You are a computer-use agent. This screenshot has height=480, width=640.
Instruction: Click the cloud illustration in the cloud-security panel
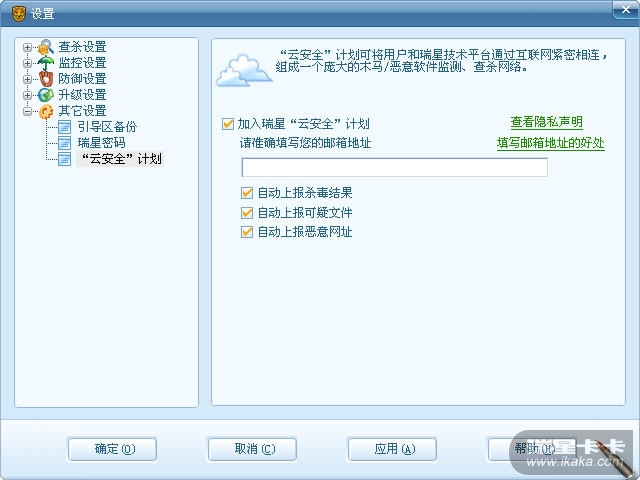pos(244,70)
